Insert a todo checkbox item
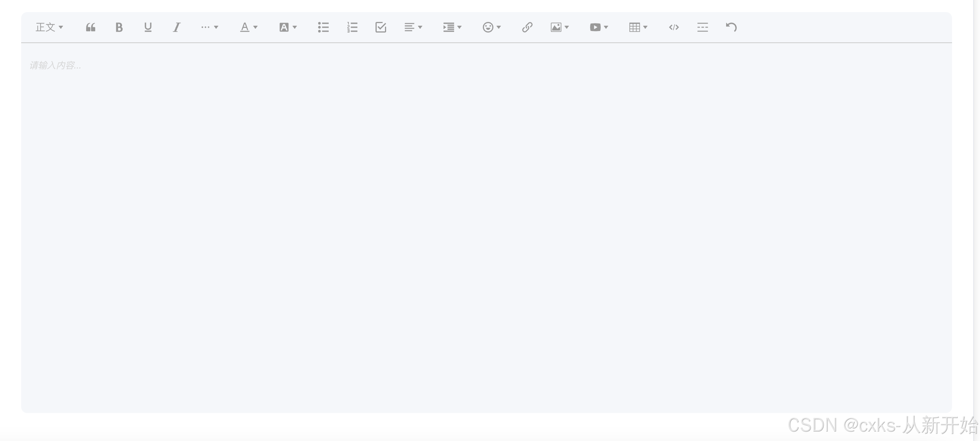The width and height of the screenshot is (980, 441). (x=381, y=27)
